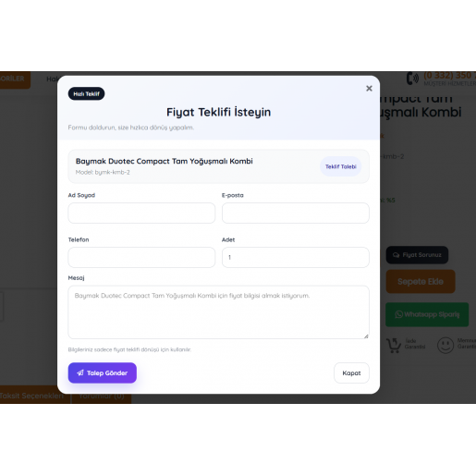This screenshot has width=476, height=476.
Task: Select the Adet quantity field
Action: [296, 257]
